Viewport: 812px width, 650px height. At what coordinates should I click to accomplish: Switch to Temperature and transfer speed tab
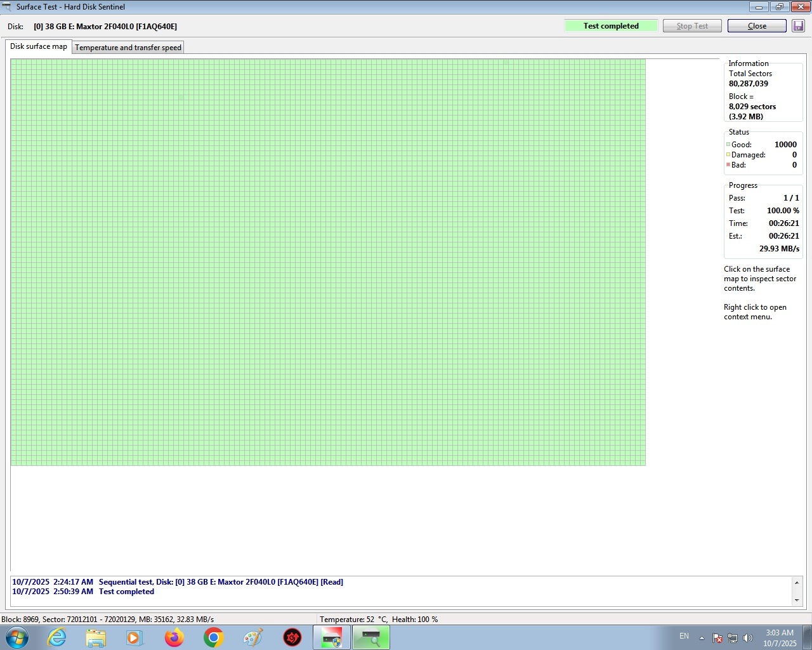pos(128,48)
